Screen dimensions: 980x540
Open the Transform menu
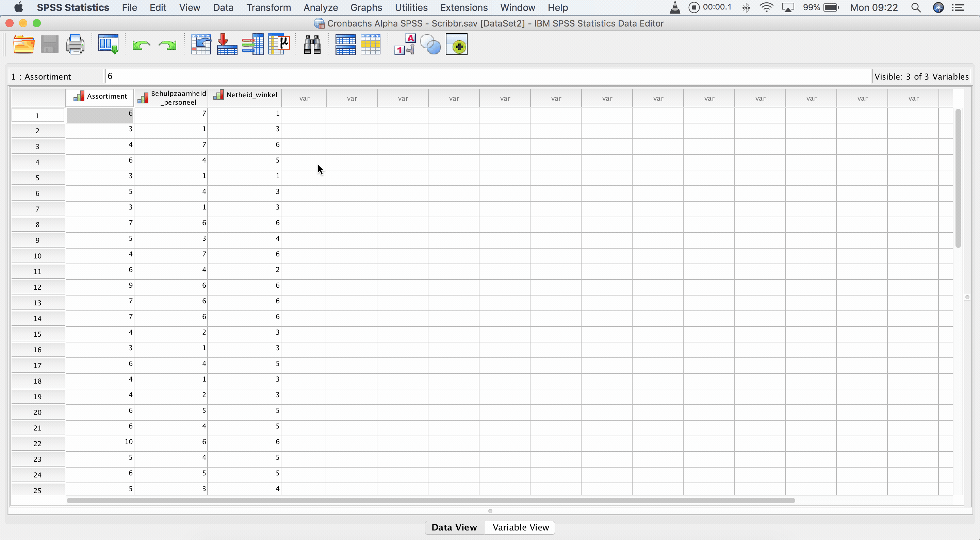tap(268, 7)
